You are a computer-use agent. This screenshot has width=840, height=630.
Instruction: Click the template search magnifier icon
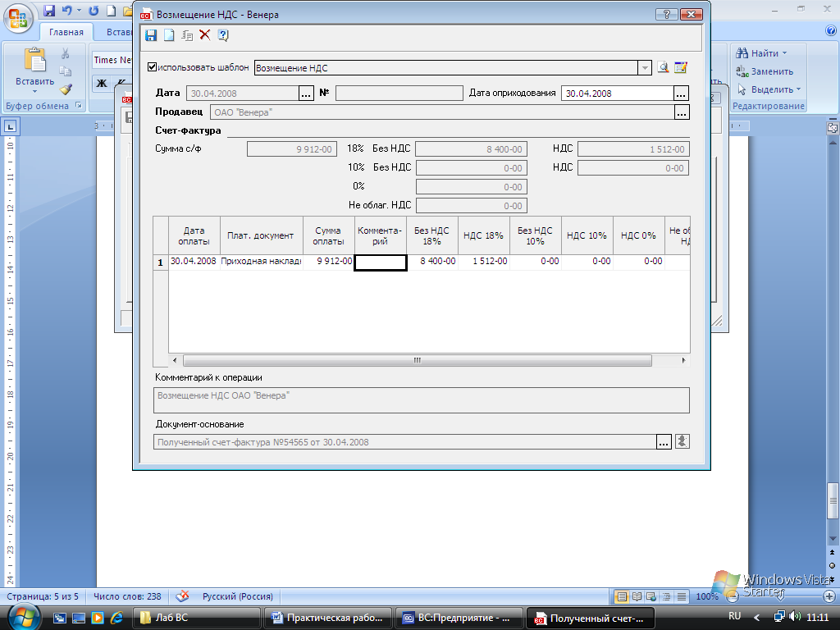663,67
